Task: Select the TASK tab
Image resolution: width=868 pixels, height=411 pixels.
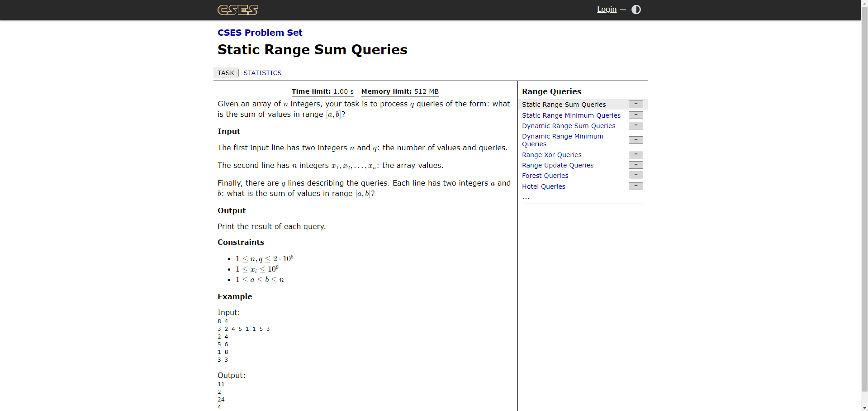Action: click(x=226, y=73)
